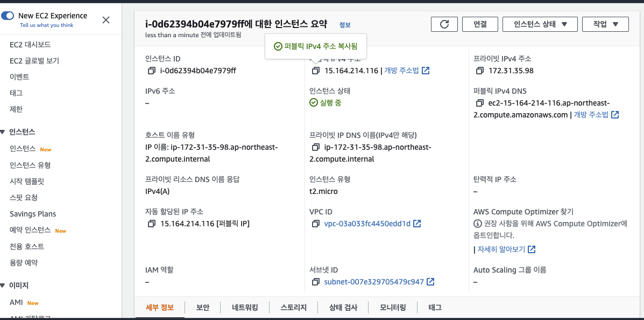Open 인스턴스 유형 in sidebar
Screen dimensions: 644x320
(x=30, y=165)
